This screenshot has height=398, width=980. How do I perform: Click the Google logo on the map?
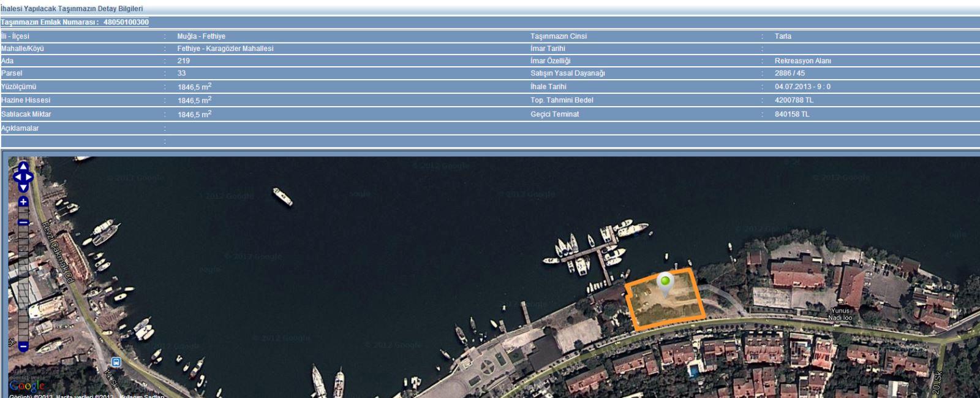click(x=27, y=386)
